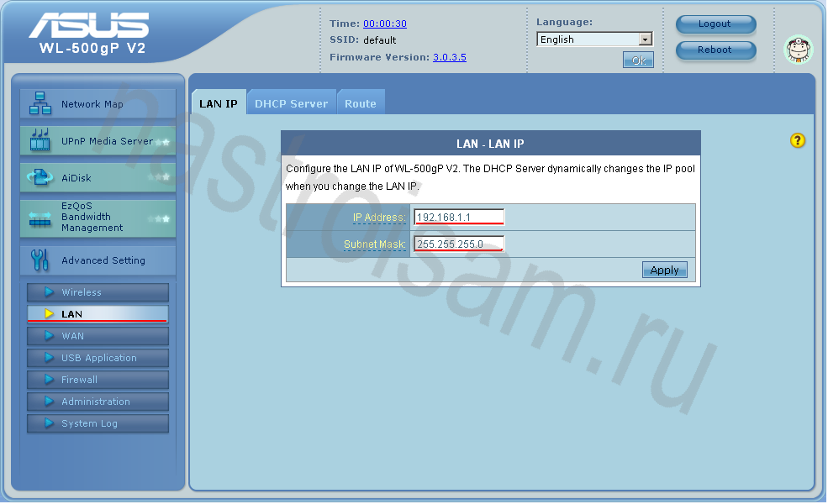Open Administration menu item
Screen dimensions: 828x504
tap(98, 401)
